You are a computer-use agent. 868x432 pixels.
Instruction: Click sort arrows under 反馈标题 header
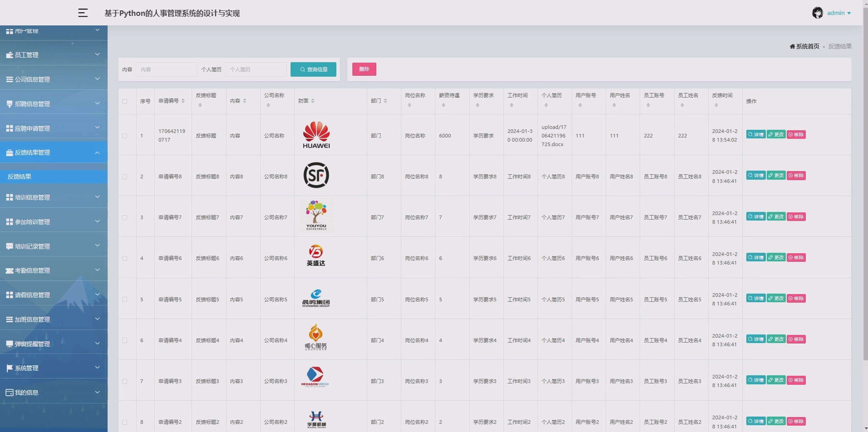[200, 105]
